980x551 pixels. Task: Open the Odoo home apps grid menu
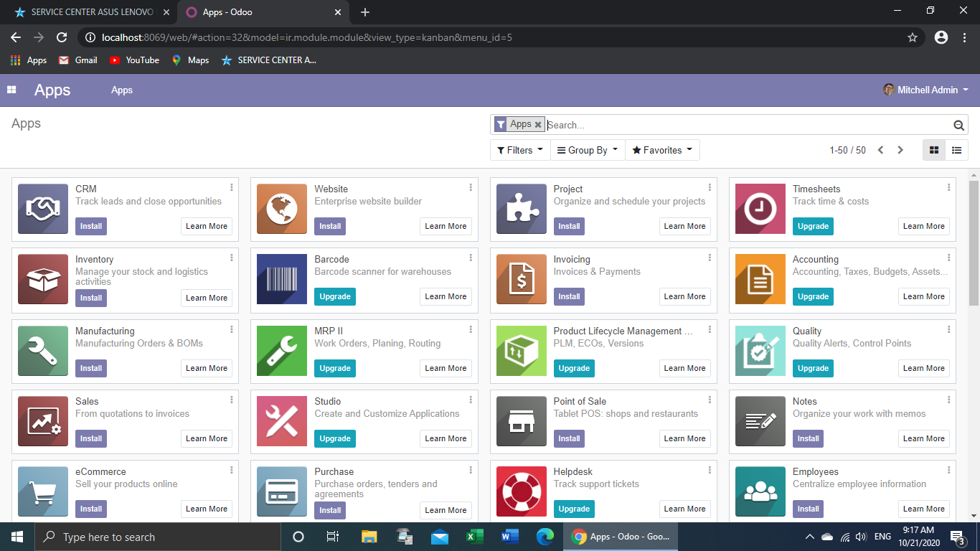tap(11, 90)
